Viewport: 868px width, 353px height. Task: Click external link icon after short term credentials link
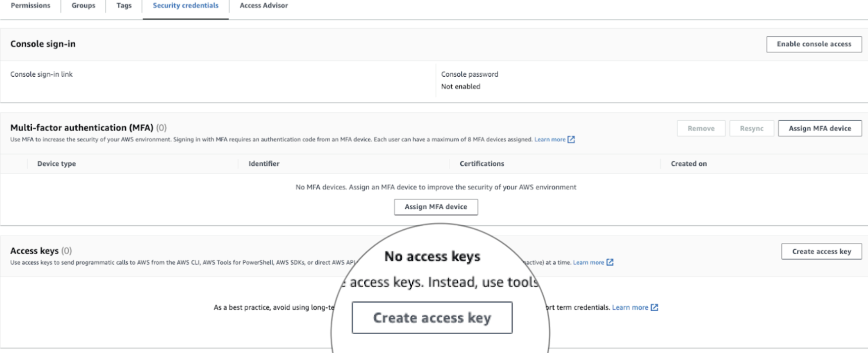654,308
